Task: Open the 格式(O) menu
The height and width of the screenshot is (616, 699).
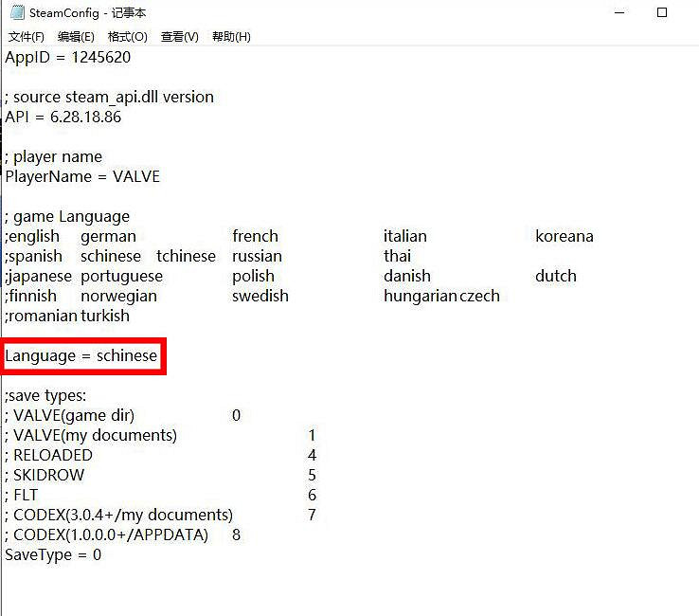Action: click(127, 37)
